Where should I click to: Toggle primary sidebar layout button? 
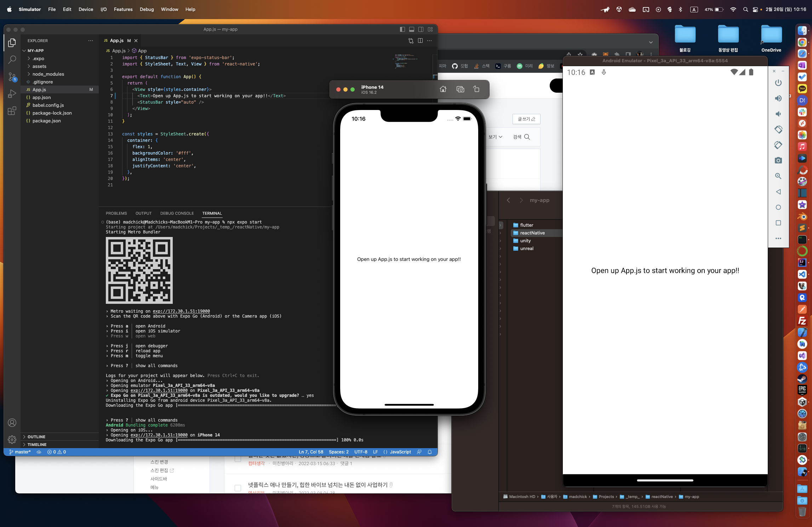402,29
